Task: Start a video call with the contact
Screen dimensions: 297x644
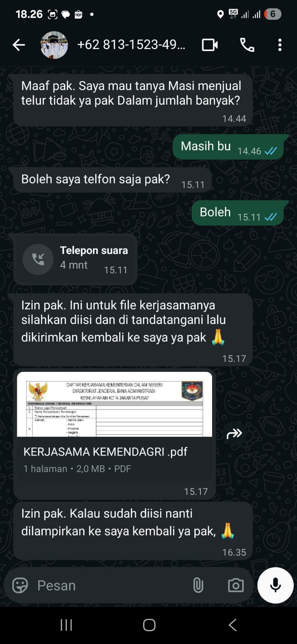Action: (210, 45)
